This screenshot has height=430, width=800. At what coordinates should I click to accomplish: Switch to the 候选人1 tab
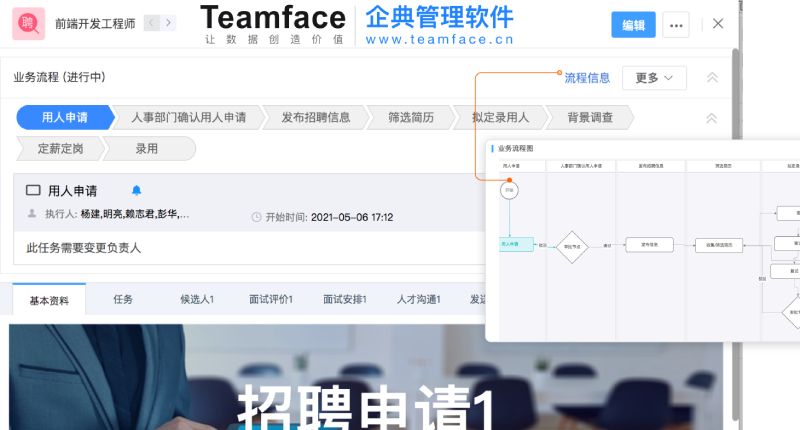197,299
